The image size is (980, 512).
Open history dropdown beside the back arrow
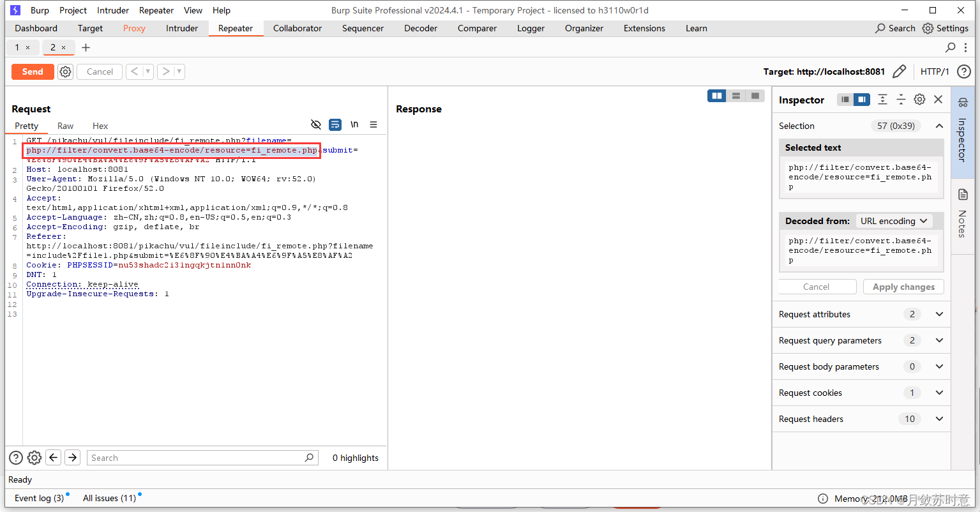148,72
